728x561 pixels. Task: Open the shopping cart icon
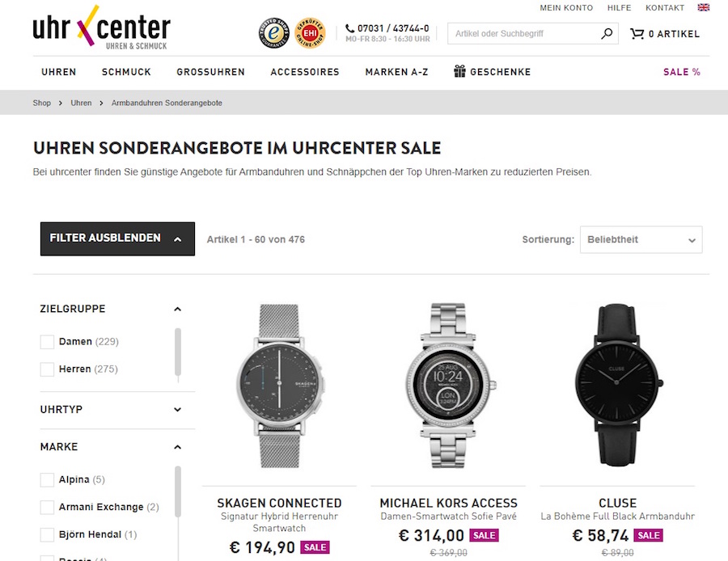point(637,34)
